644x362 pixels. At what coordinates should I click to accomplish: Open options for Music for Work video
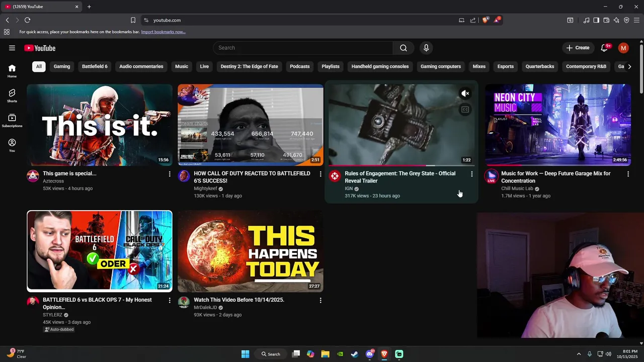[628, 174]
